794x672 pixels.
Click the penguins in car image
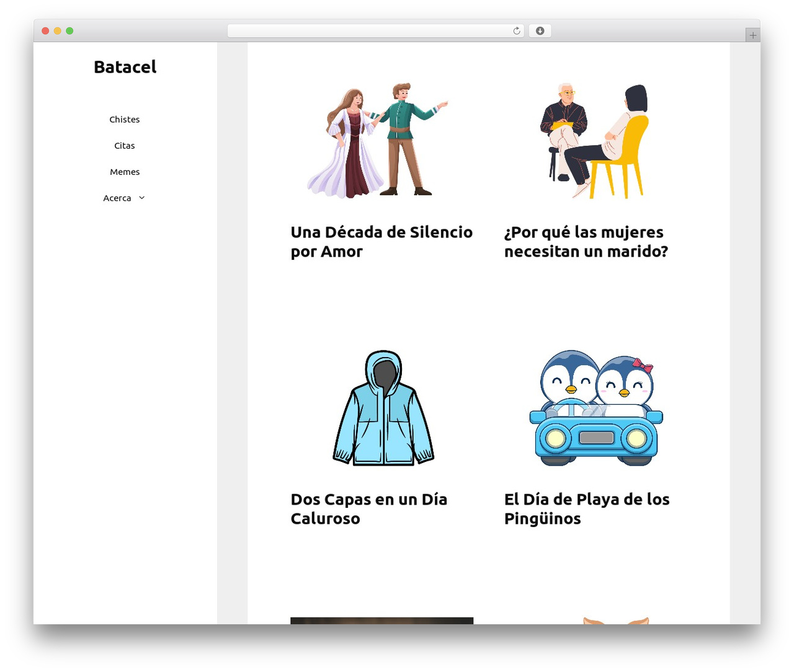coord(596,408)
